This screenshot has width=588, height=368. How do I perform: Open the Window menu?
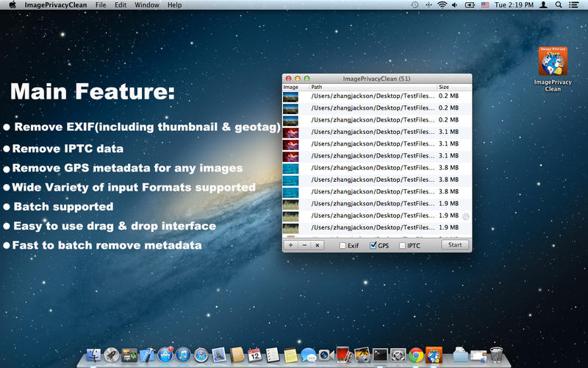pos(147,5)
